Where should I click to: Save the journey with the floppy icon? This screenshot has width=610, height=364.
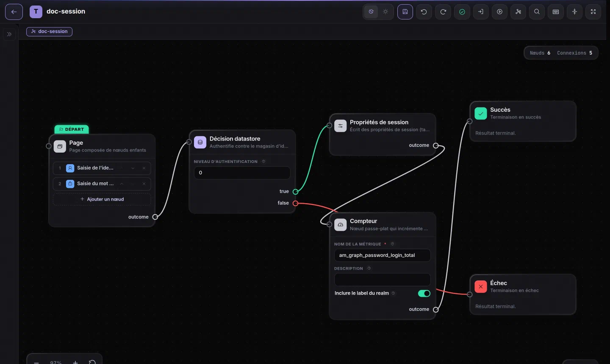coord(405,12)
